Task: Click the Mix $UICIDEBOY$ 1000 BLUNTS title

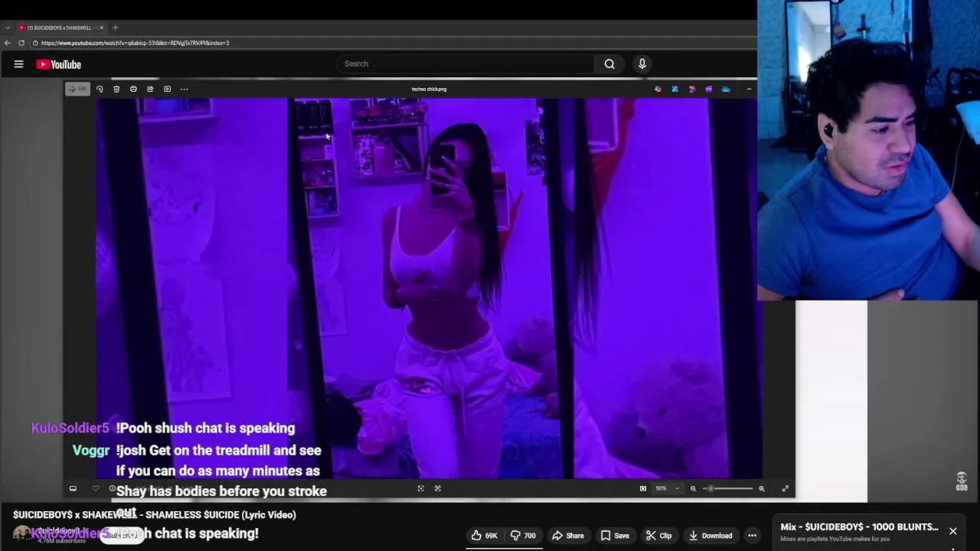Action: [x=859, y=527]
